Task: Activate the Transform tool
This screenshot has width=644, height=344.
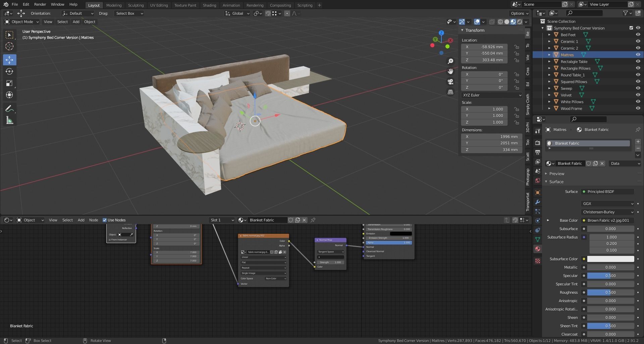Action: 9,95
